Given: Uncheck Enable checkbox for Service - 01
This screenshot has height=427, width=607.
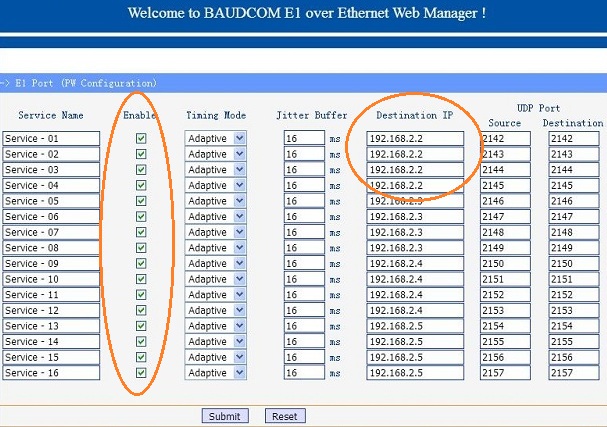Looking at the screenshot, I should pyautogui.click(x=141, y=138).
